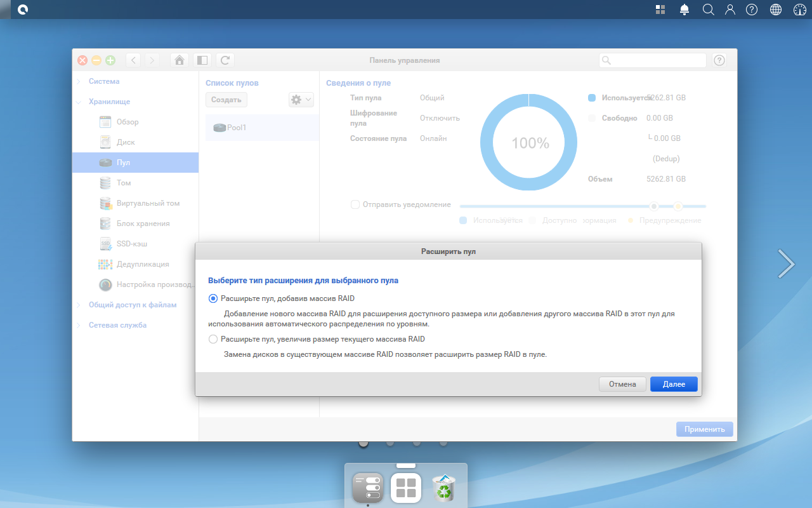Select the Пул sidebar item
Screen dimensions: 812x508
coord(135,163)
